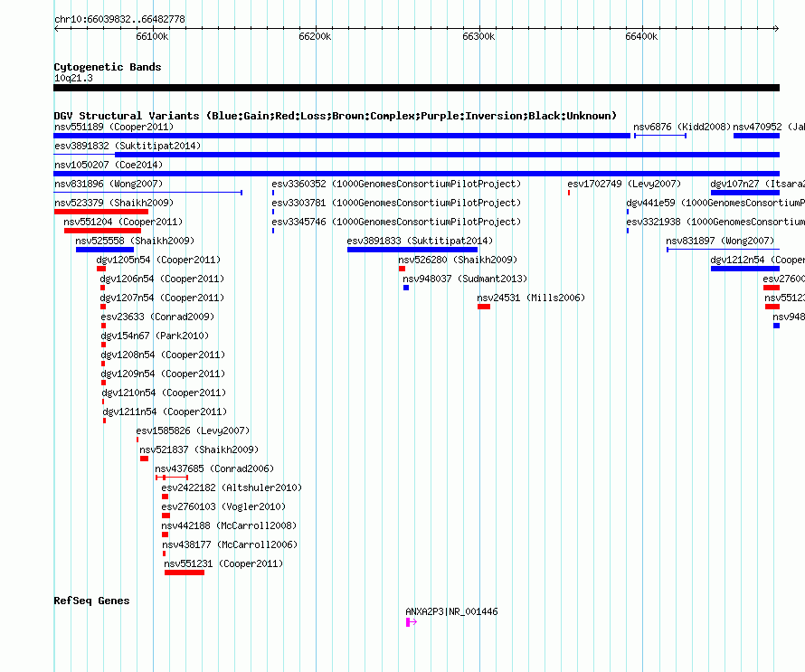Select esv2760103 (Vogler2010) label

[x=223, y=506]
